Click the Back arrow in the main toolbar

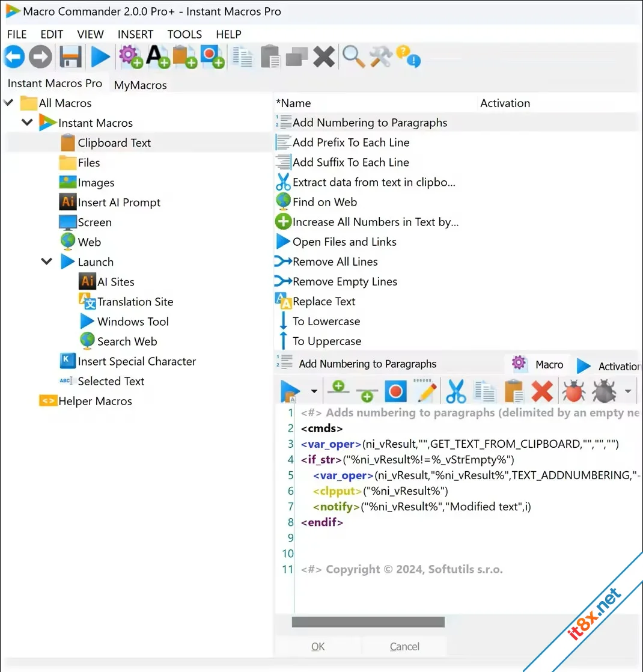click(x=14, y=57)
